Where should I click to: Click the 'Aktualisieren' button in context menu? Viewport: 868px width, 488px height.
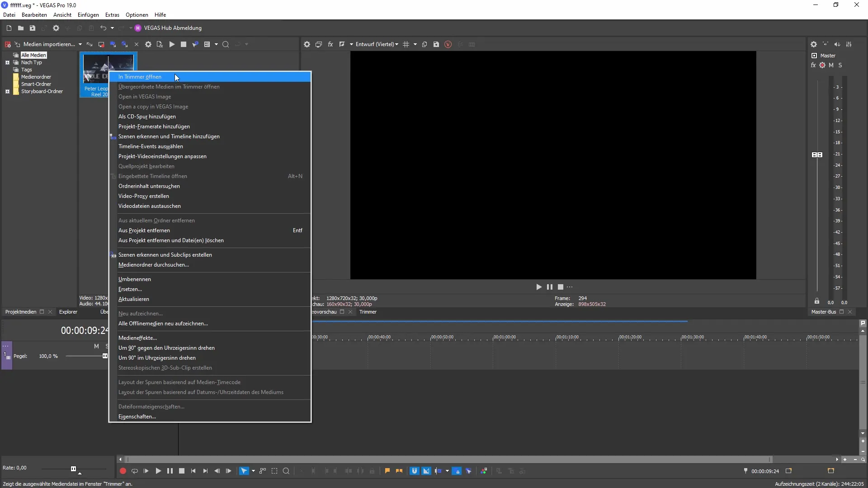(133, 299)
